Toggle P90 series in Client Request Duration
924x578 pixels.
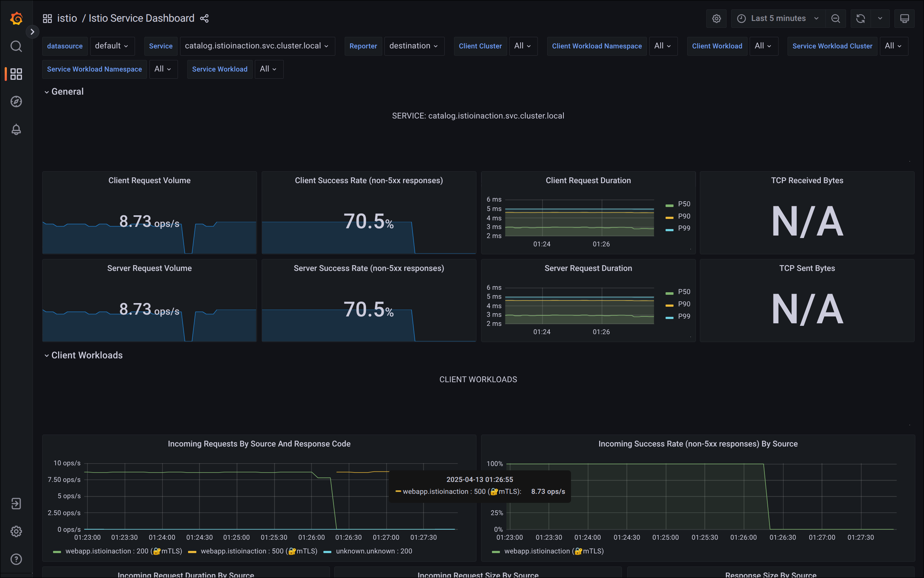pos(684,216)
